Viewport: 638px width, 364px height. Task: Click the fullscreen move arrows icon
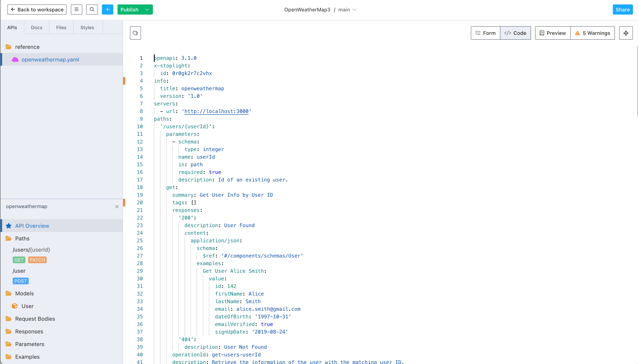pyautogui.click(x=626, y=33)
